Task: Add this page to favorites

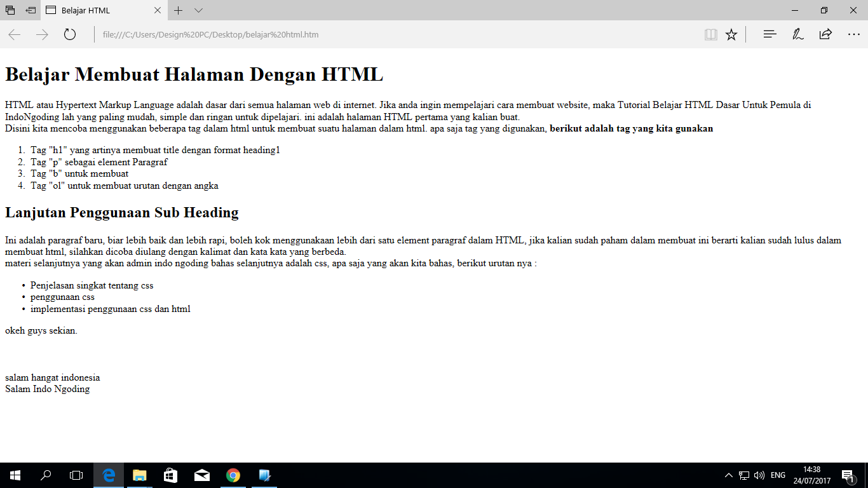Action: coord(731,34)
